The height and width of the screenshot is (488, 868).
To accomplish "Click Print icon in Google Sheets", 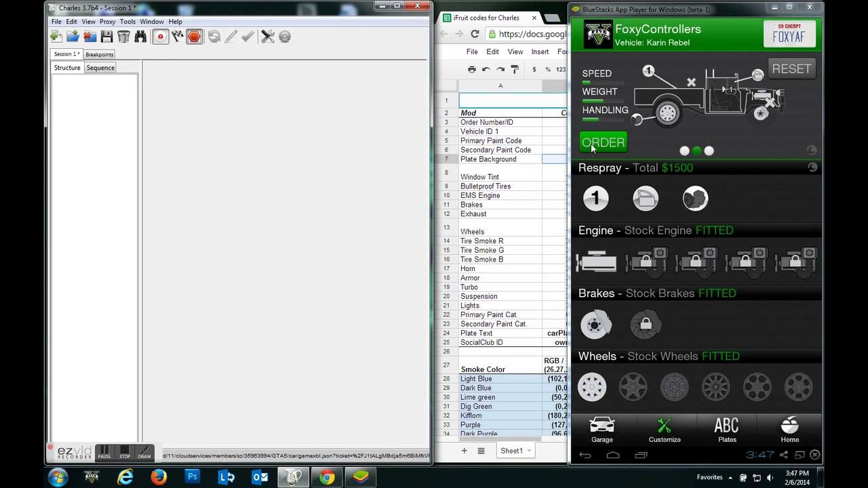I will [x=472, y=69].
